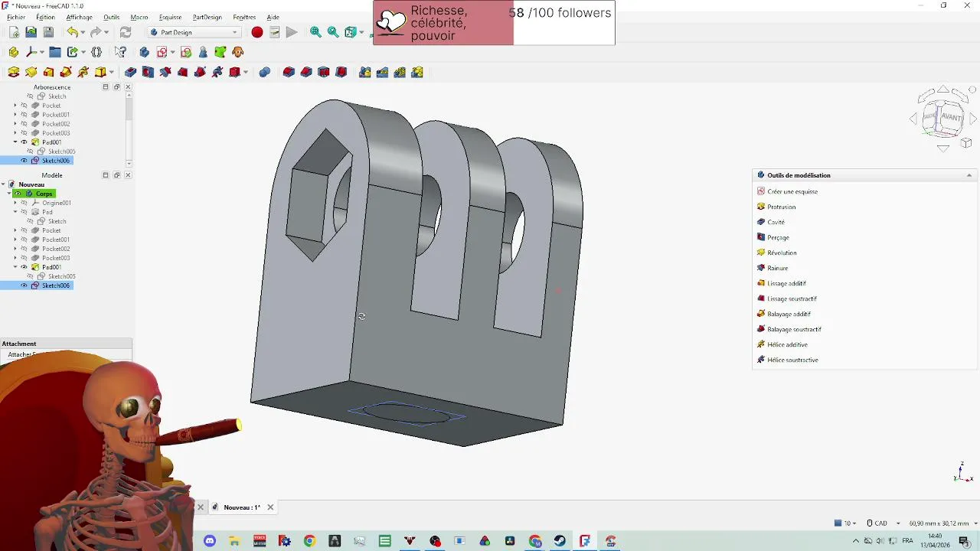Click the Groove tool icon in toolbar
The width and height of the screenshot is (980, 551).
(x=165, y=72)
